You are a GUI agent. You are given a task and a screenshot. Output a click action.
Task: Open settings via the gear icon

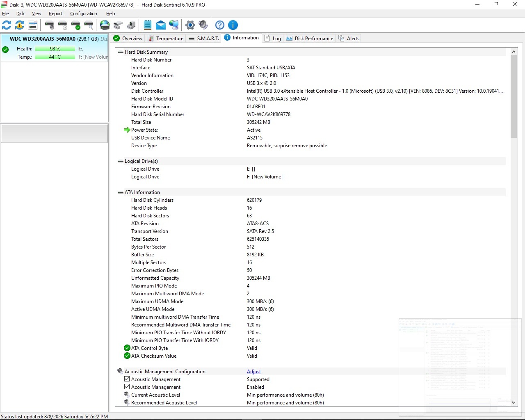[x=190, y=25]
